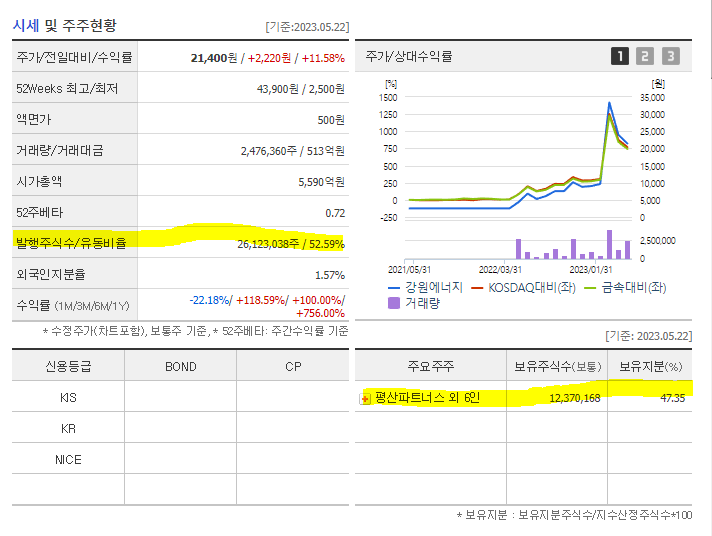Select foreign ownership 1.57%
The width and height of the screenshot is (712, 536).
[330, 275]
